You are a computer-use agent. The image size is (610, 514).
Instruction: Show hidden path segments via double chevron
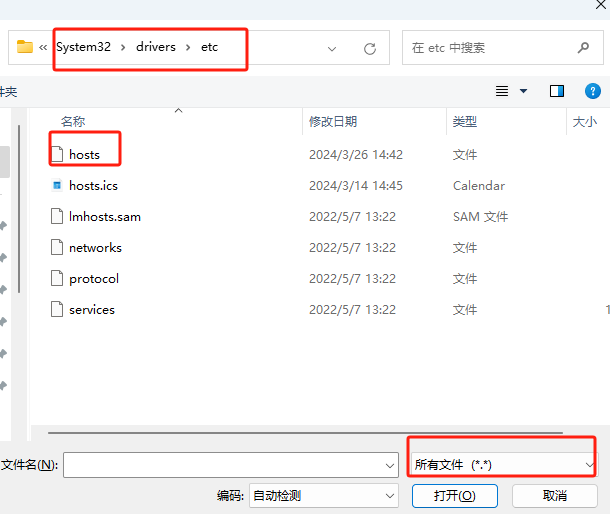tap(43, 47)
